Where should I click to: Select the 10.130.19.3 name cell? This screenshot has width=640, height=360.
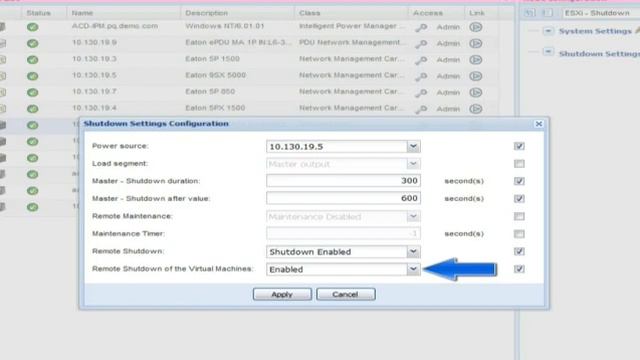94,59
